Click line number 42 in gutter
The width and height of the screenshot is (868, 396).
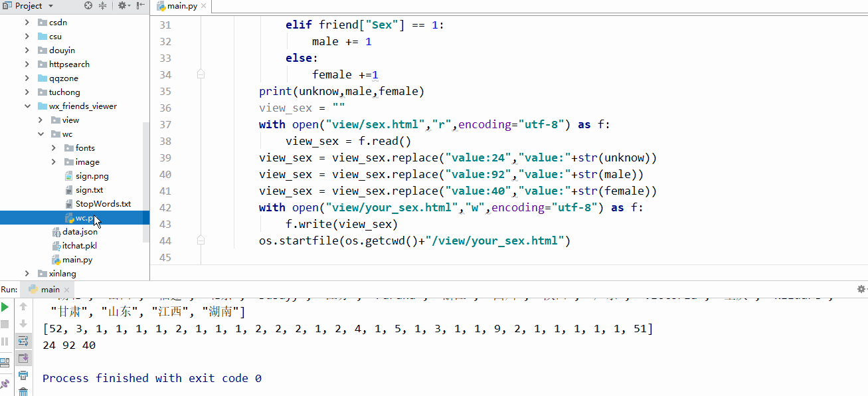tap(165, 207)
